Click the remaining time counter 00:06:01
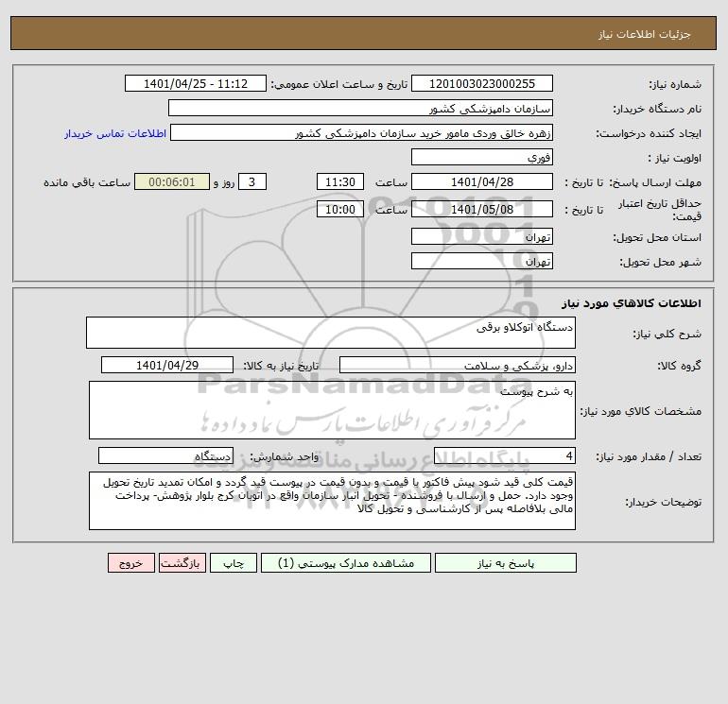This screenshot has height=704, width=728. [x=172, y=182]
